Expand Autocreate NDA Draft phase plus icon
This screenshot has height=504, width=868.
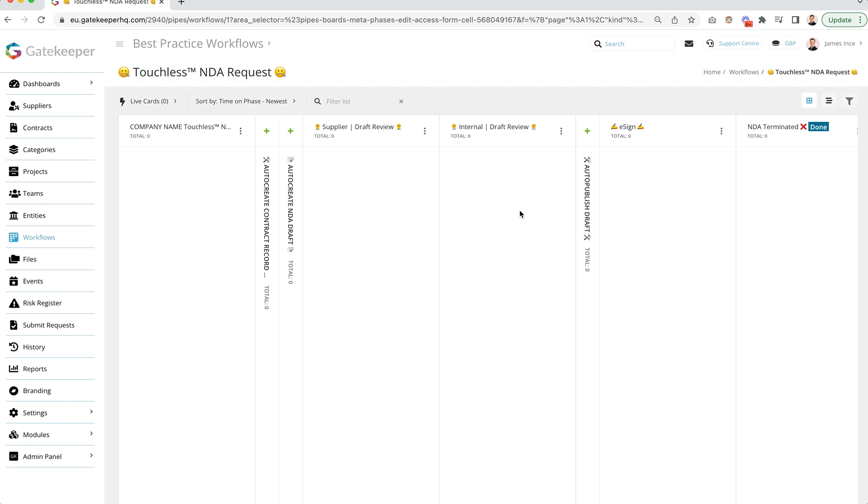[x=291, y=131]
